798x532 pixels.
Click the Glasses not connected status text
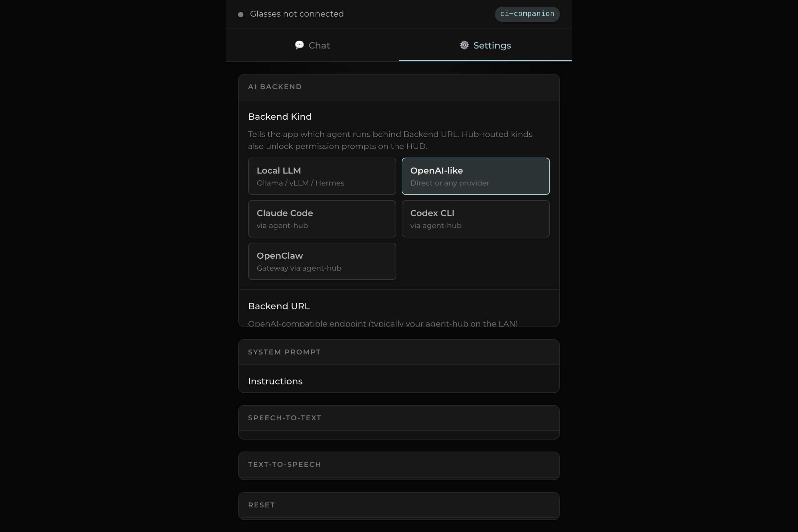click(x=297, y=14)
